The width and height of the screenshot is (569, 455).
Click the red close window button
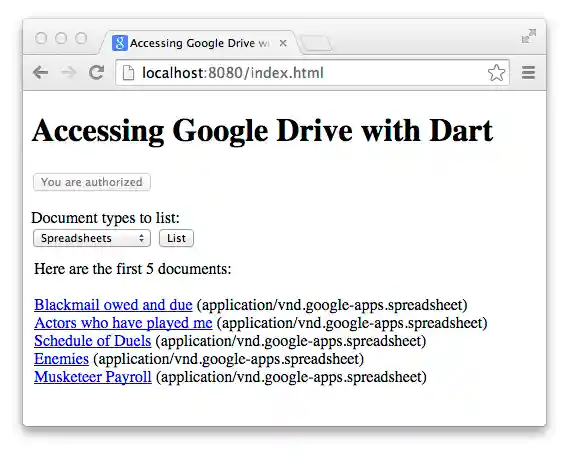pyautogui.click(x=41, y=38)
